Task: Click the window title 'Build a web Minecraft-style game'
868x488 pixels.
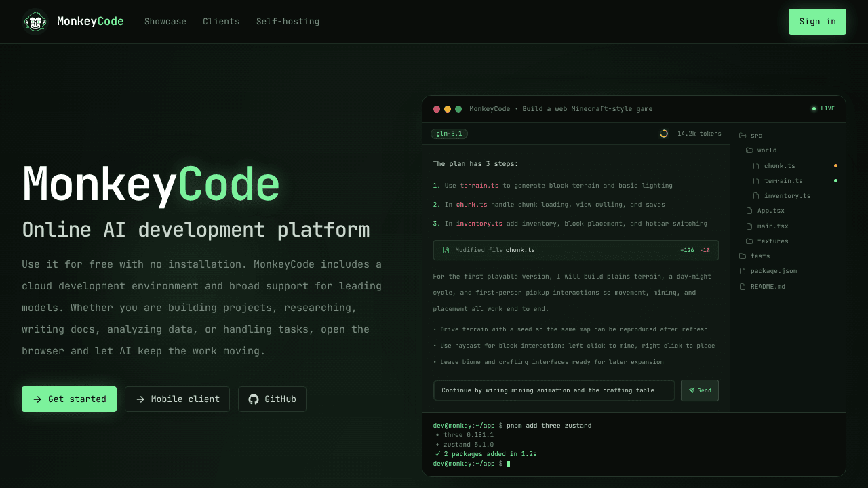Action: coord(587,109)
